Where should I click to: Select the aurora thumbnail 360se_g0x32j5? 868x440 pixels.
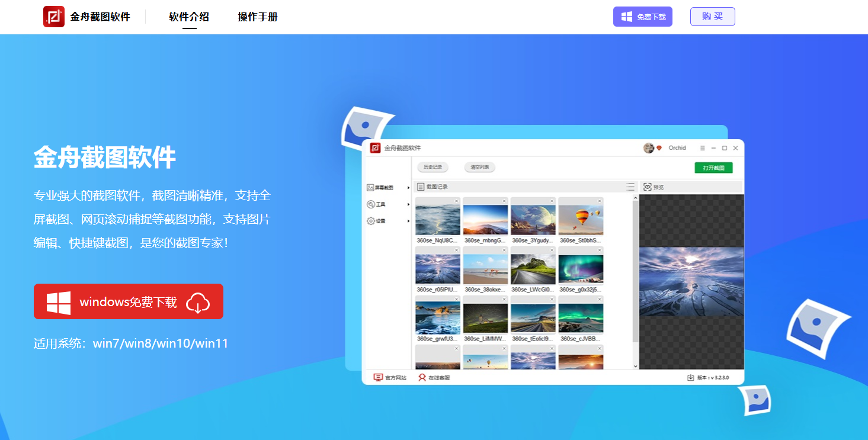[x=581, y=268]
